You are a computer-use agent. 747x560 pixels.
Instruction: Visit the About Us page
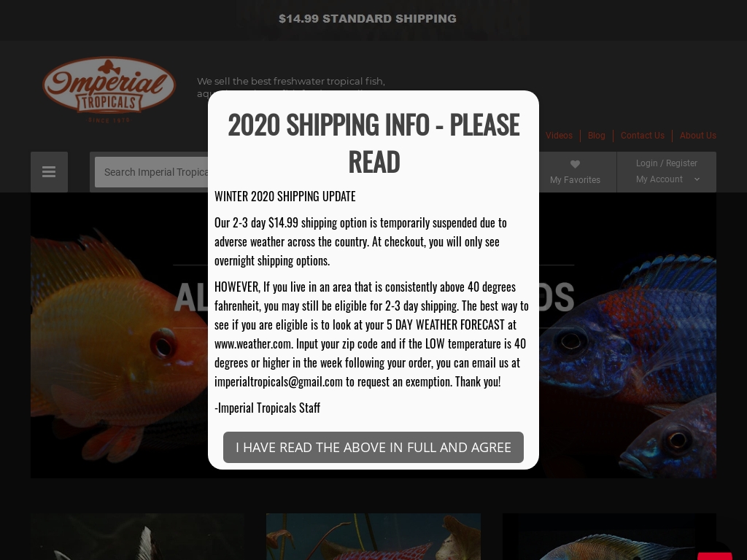click(x=698, y=135)
